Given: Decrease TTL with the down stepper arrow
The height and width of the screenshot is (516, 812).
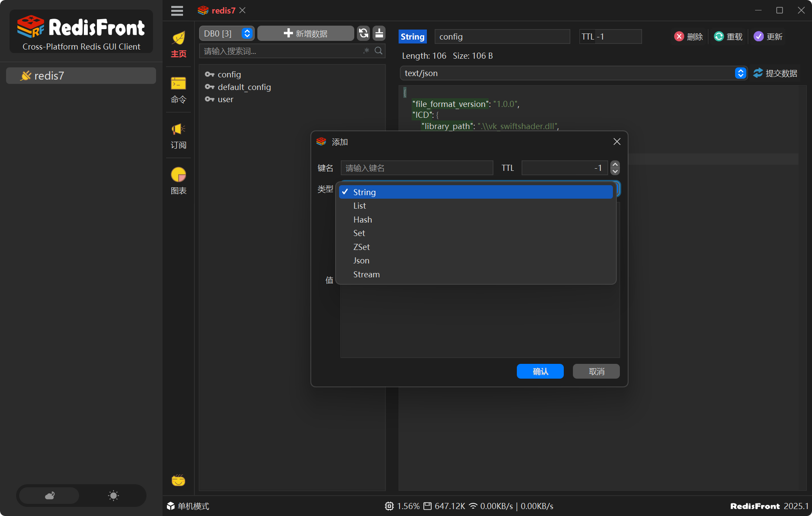Looking at the screenshot, I should click(615, 171).
